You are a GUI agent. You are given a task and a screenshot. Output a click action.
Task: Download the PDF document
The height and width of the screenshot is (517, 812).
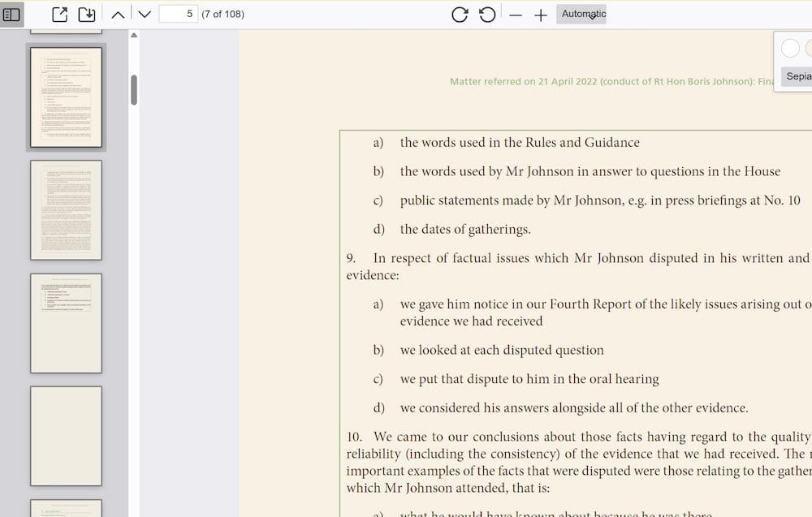pyautogui.click(x=88, y=13)
